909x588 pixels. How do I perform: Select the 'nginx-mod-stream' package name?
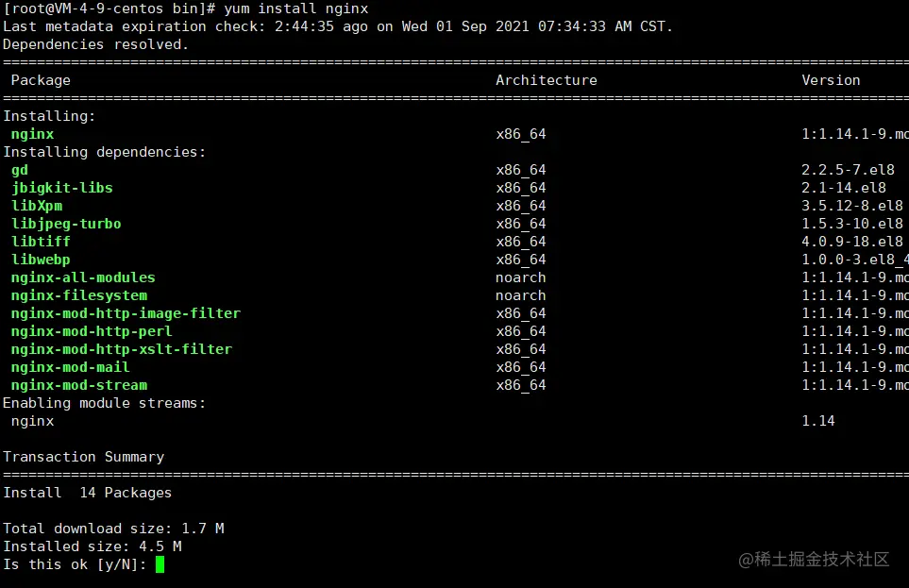(x=79, y=386)
